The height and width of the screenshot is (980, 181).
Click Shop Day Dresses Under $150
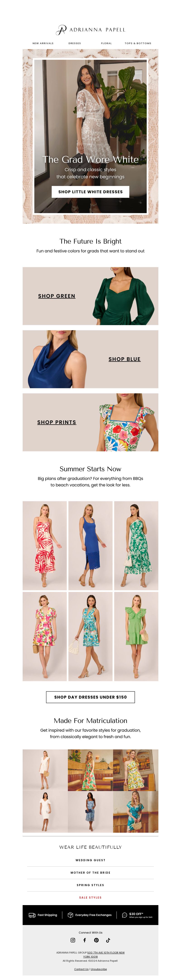(90, 696)
